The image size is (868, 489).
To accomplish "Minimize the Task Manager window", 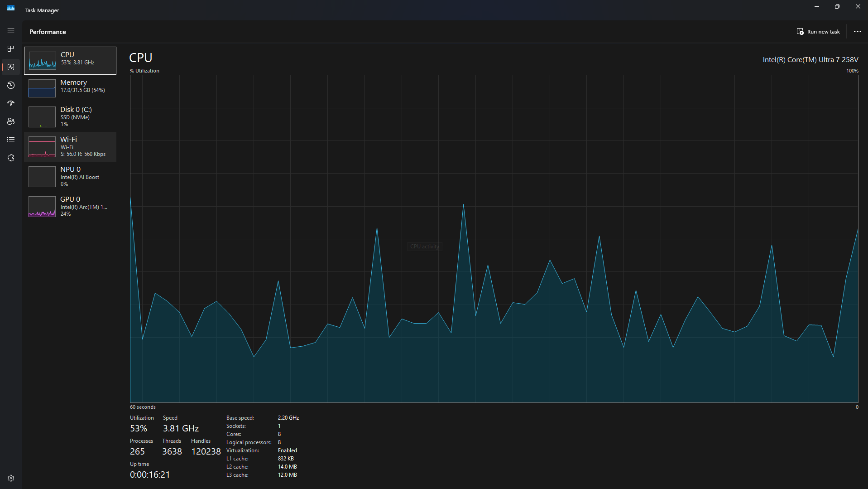I will click(x=817, y=6).
